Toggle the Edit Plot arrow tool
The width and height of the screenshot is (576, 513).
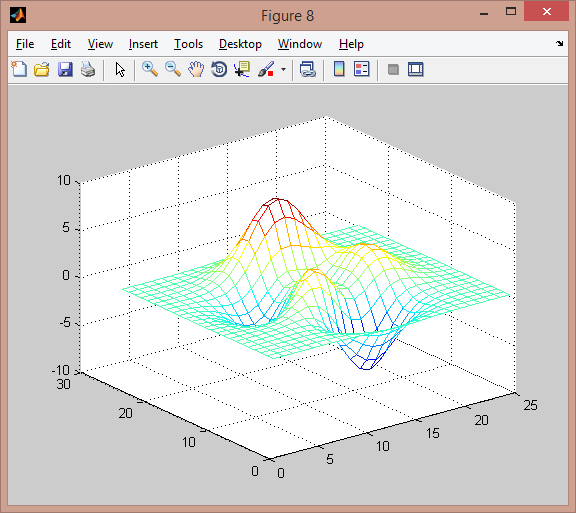click(x=120, y=69)
